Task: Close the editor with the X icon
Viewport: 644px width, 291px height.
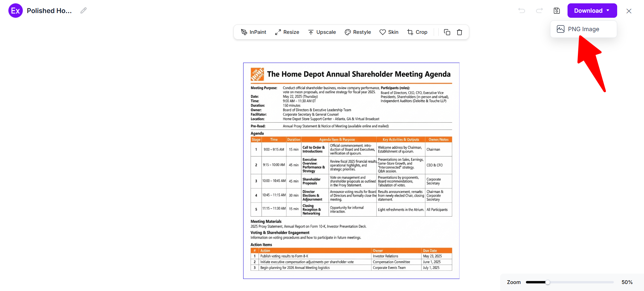Action: [629, 11]
